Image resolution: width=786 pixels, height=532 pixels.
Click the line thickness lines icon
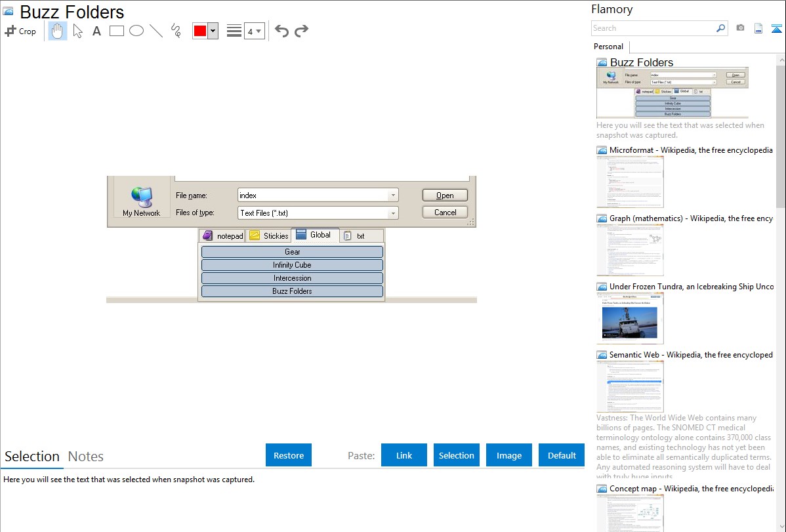tap(234, 31)
